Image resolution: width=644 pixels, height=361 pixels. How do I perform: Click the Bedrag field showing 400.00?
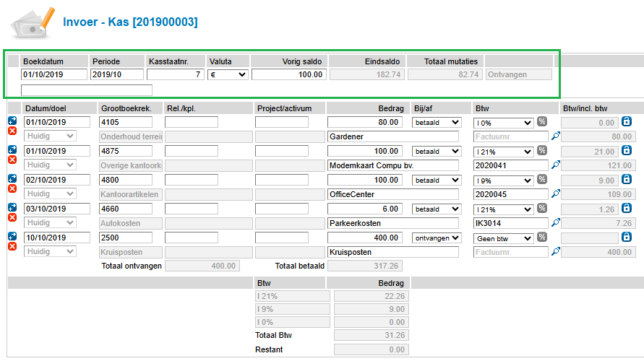tap(366, 238)
